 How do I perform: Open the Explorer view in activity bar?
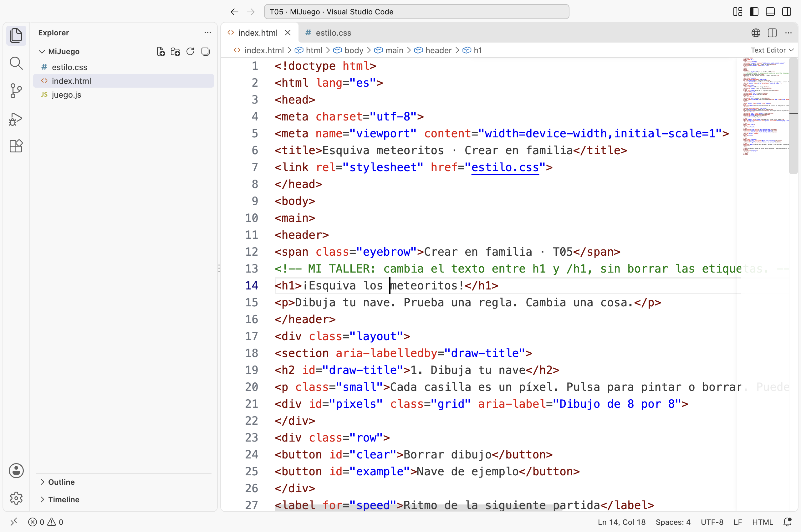point(16,36)
